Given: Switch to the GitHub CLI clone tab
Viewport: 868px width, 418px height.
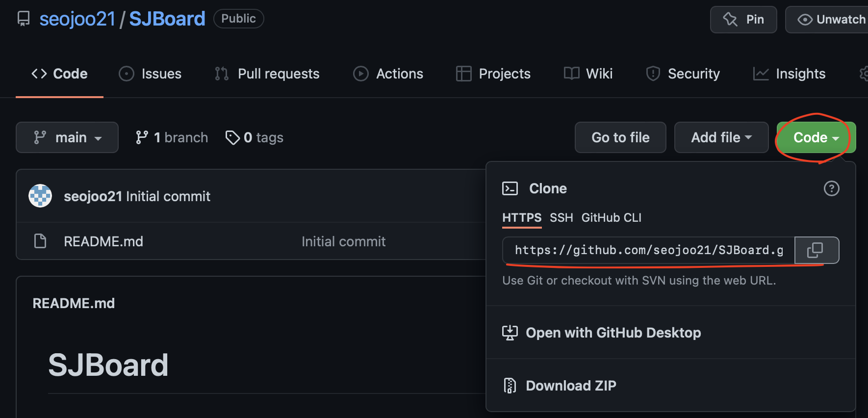Looking at the screenshot, I should [612, 218].
